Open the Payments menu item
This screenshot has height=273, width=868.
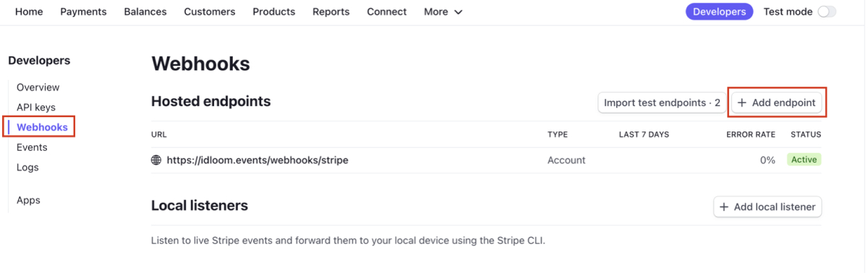coord(83,12)
